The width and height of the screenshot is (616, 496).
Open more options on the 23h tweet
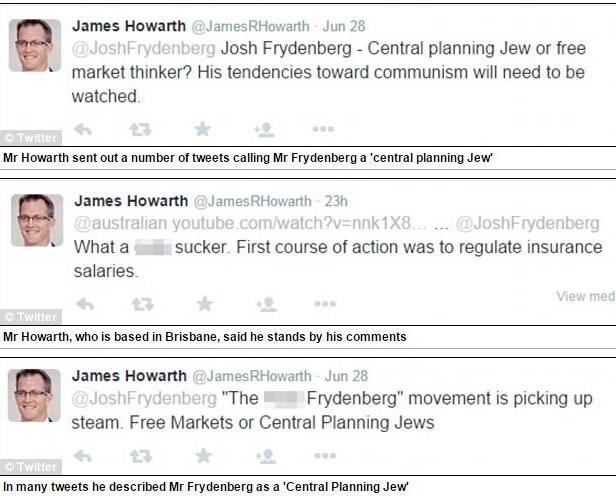coord(325,304)
